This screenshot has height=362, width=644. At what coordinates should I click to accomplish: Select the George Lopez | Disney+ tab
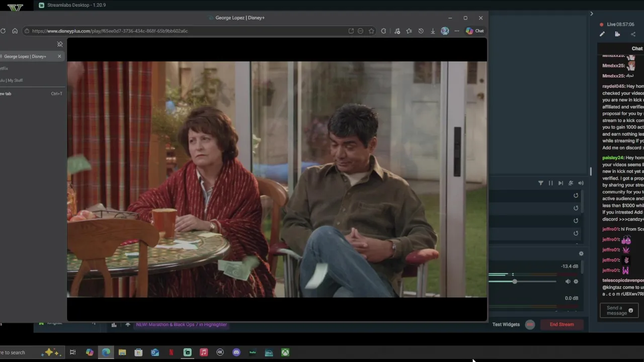(31, 56)
